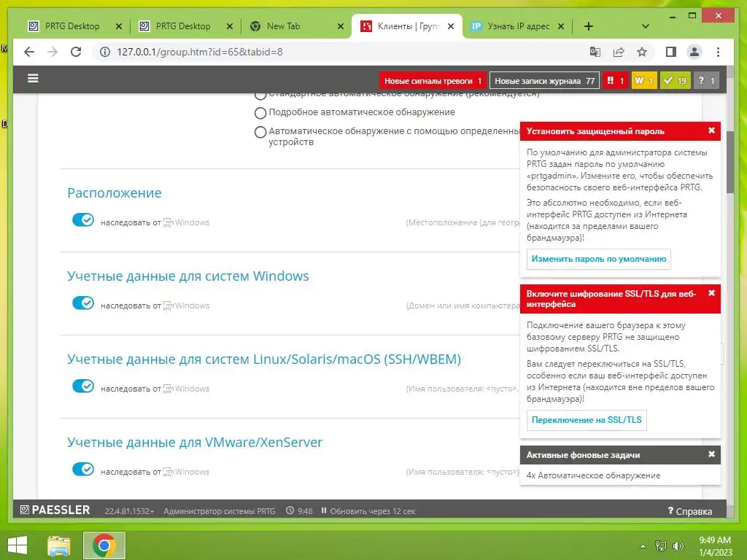Dismiss Активные фоновые задачи panel
This screenshot has width=747, height=560.
(711, 454)
